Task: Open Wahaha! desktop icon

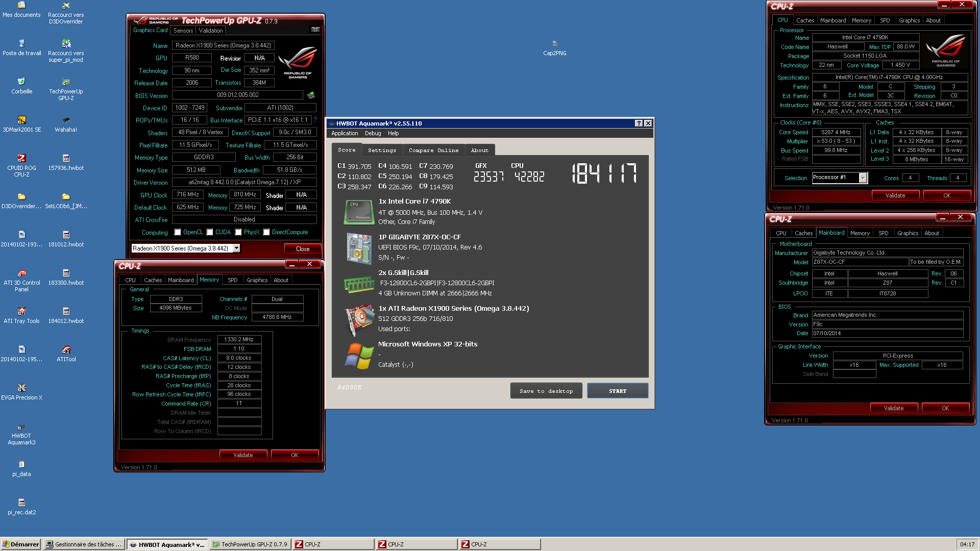Action: (66, 124)
